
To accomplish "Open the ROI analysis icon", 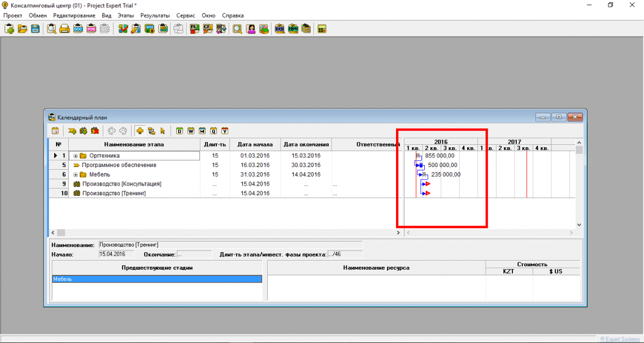I will pyautogui.click(x=280, y=29).
